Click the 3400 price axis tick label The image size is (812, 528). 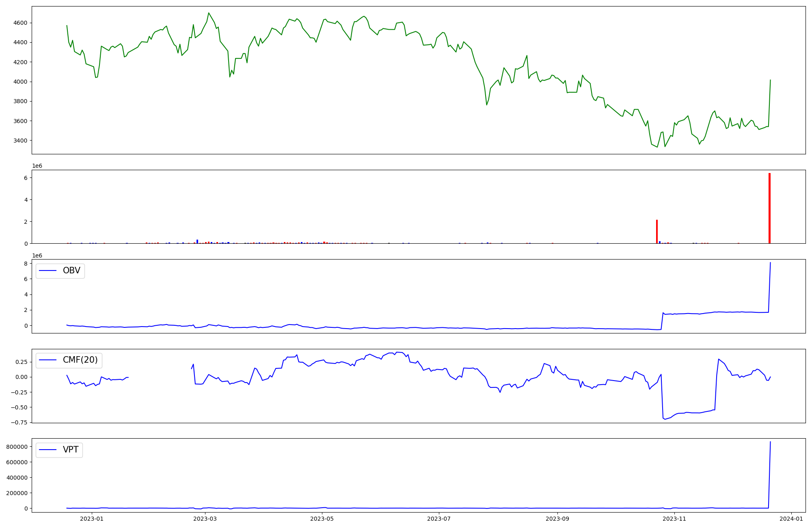point(20,141)
